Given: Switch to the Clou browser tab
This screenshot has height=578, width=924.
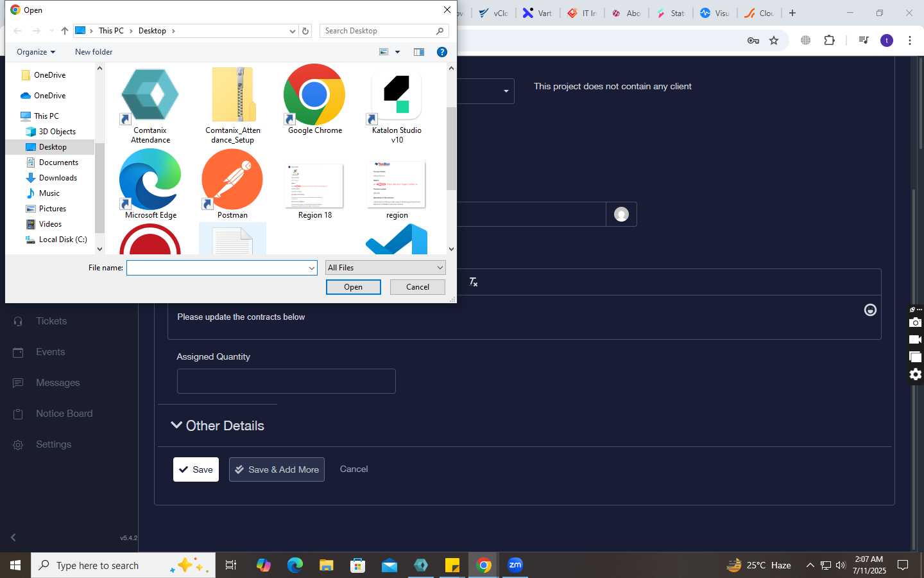Looking at the screenshot, I should click(760, 13).
